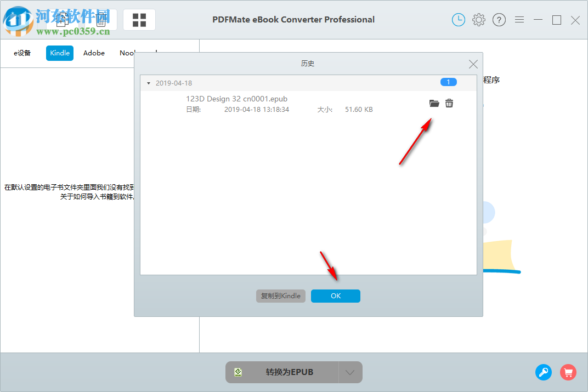Delete the 123D Design epub history record
588x392 pixels.
pos(449,104)
